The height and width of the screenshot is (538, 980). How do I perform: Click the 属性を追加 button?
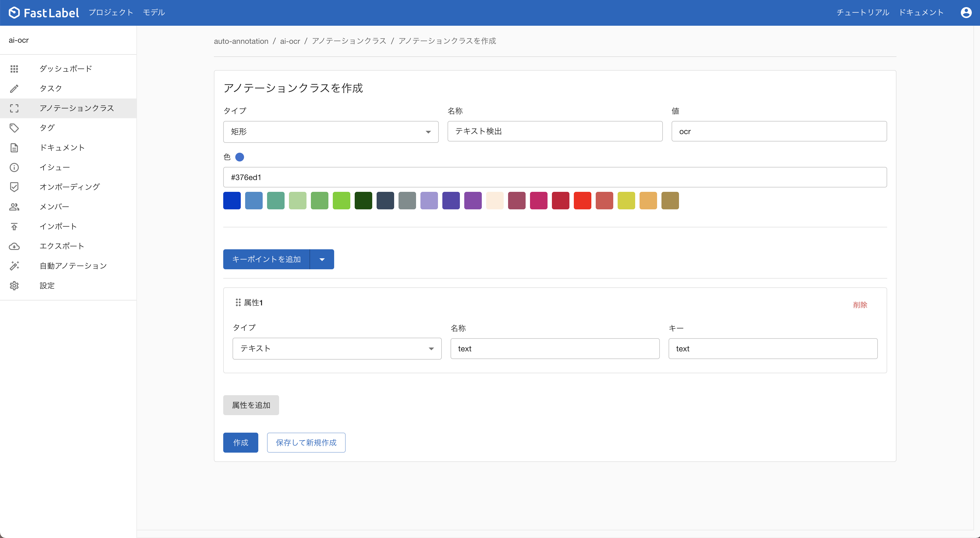(251, 405)
